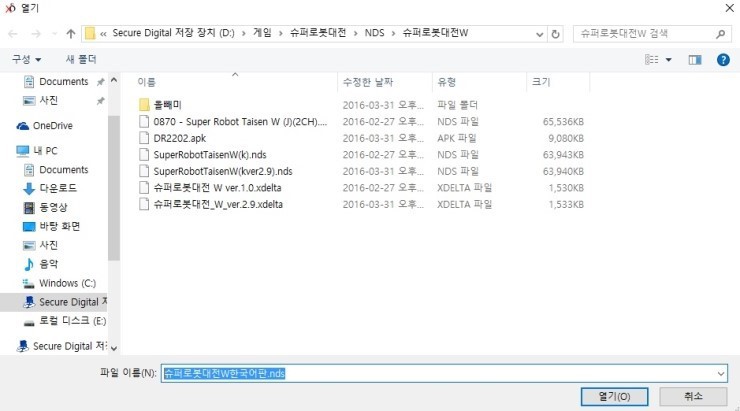This screenshot has height=411, width=740.
Task: Open OneDrive in navigation pane
Action: click(45, 126)
